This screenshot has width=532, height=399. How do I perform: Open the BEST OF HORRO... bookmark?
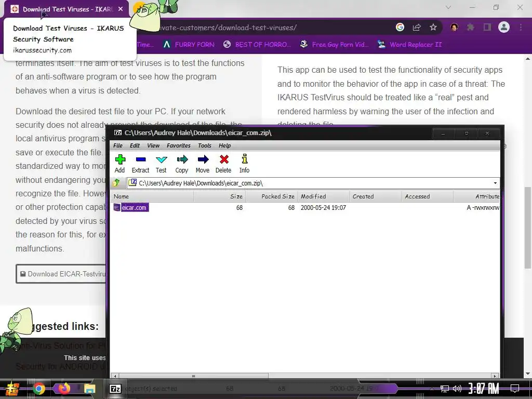click(257, 45)
